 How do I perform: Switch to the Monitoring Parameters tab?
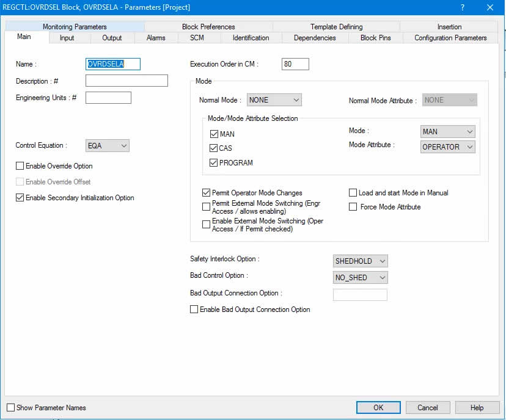75,27
